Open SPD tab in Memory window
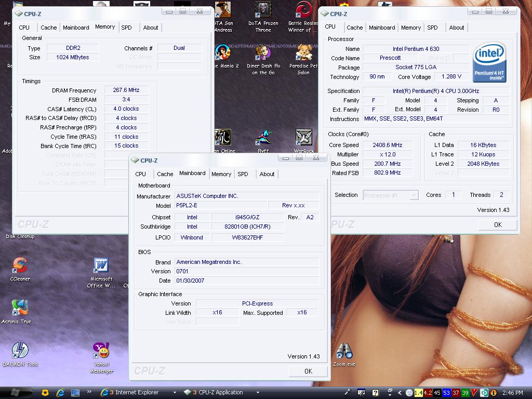Image resolution: width=532 pixels, height=399 pixels. (127, 28)
